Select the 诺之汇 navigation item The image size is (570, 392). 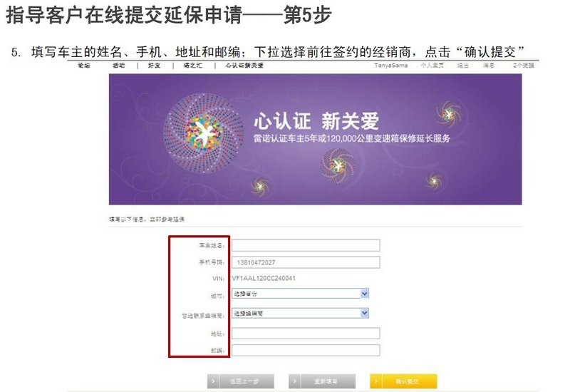[192, 66]
